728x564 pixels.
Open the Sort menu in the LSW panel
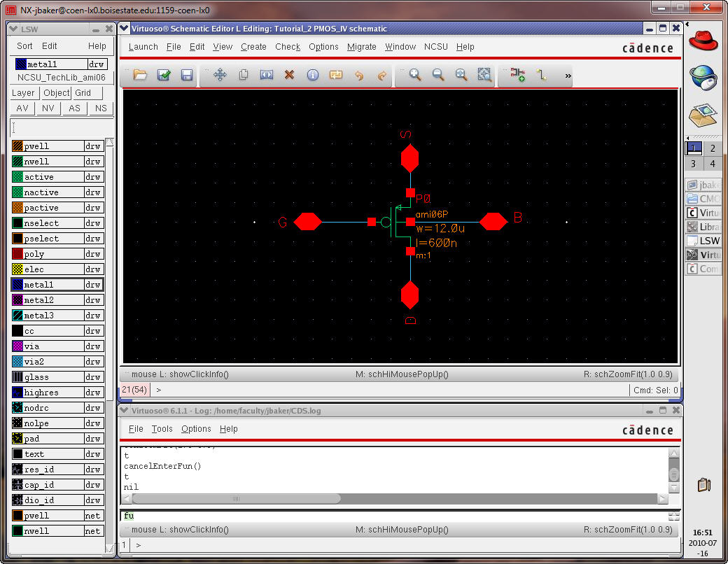tap(24, 46)
